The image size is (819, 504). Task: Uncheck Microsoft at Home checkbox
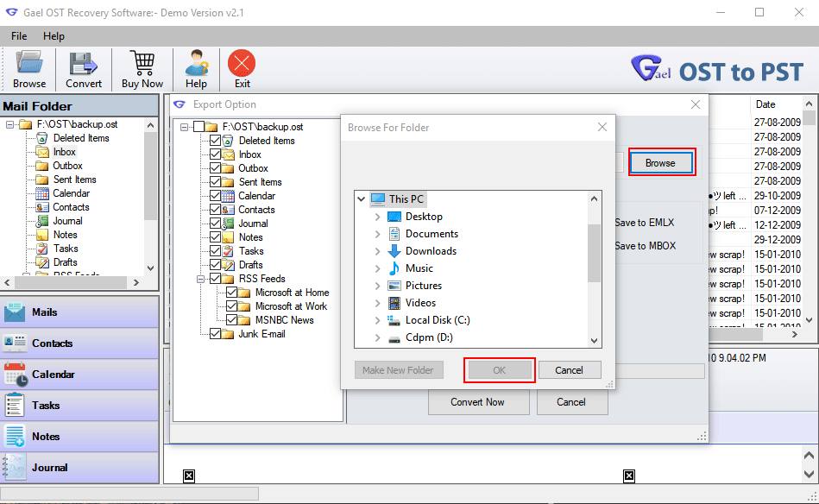[232, 293]
